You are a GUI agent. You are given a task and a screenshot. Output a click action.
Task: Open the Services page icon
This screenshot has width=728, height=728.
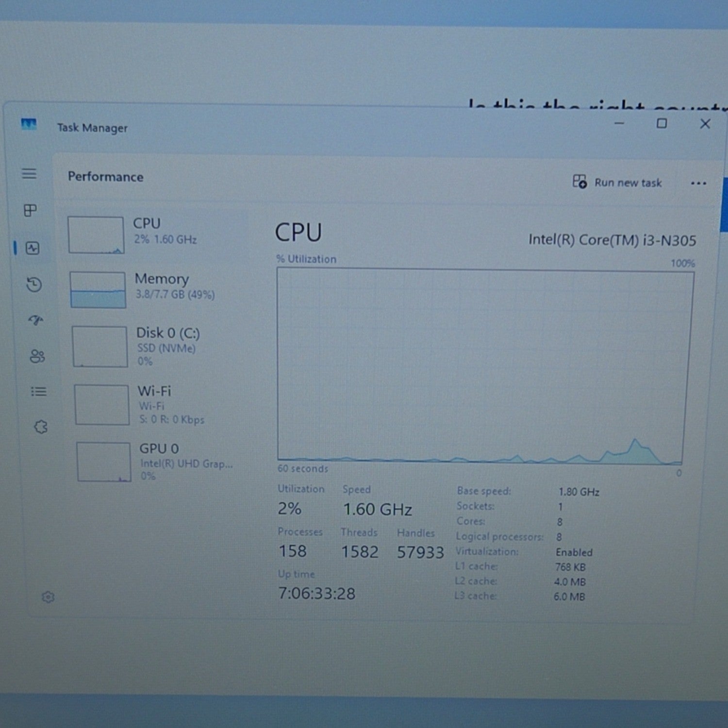41,427
